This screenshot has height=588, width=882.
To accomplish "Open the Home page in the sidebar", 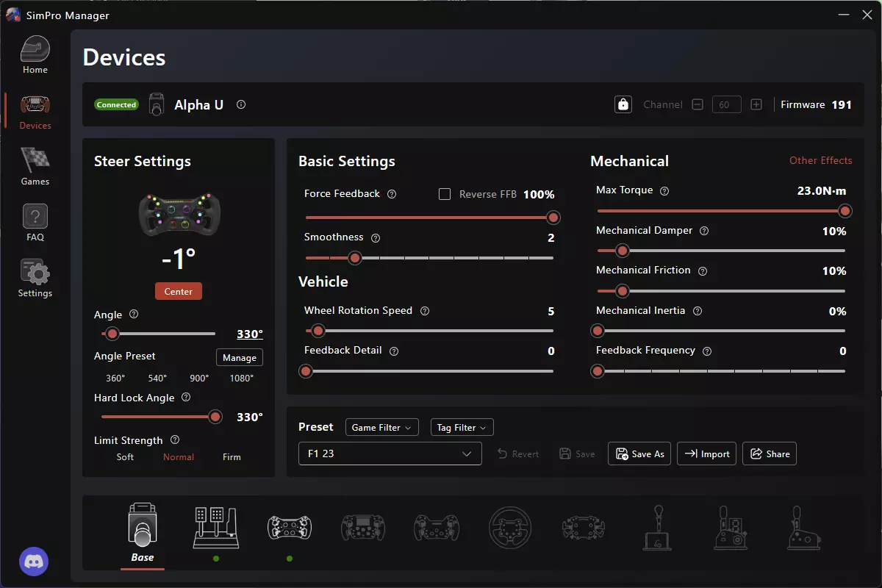I will 35,56.
